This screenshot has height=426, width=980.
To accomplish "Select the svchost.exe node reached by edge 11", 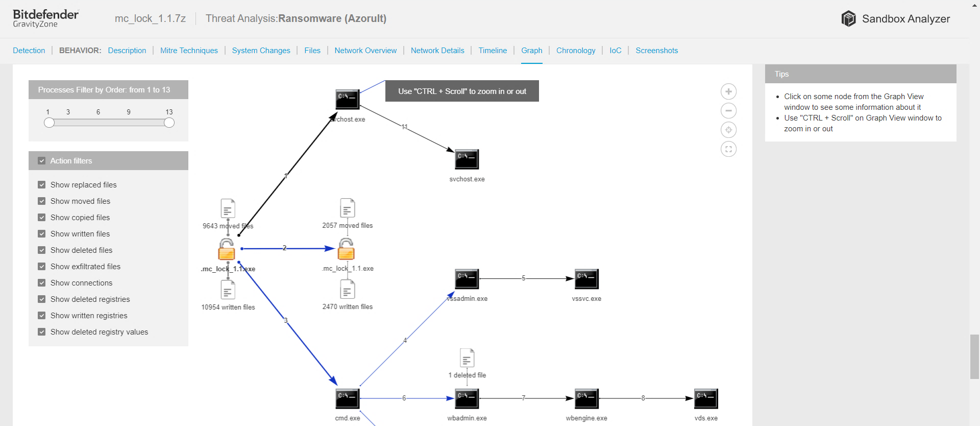I will 467,159.
